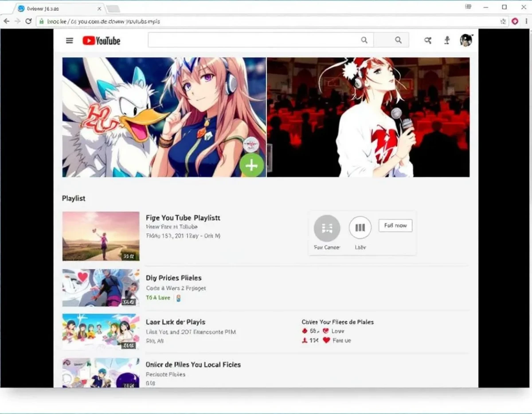Click the gray circular Fav Cancer button

(x=327, y=228)
